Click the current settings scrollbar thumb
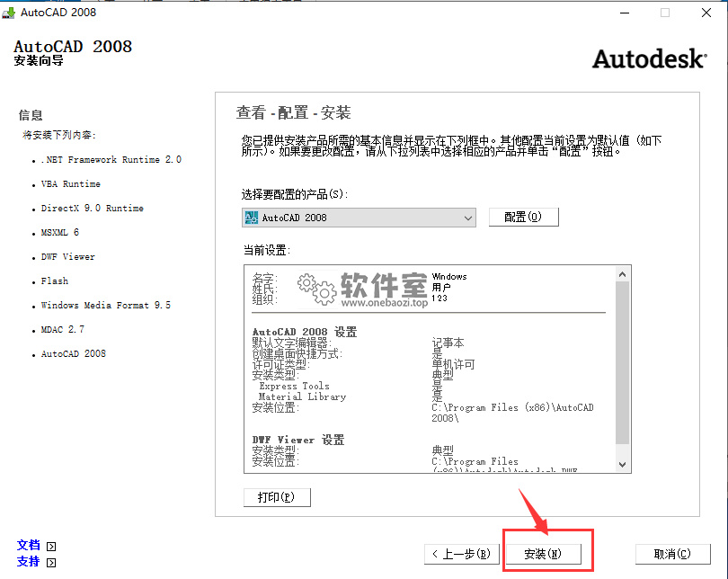Image resolution: width=728 pixels, height=579 pixels. (623, 362)
